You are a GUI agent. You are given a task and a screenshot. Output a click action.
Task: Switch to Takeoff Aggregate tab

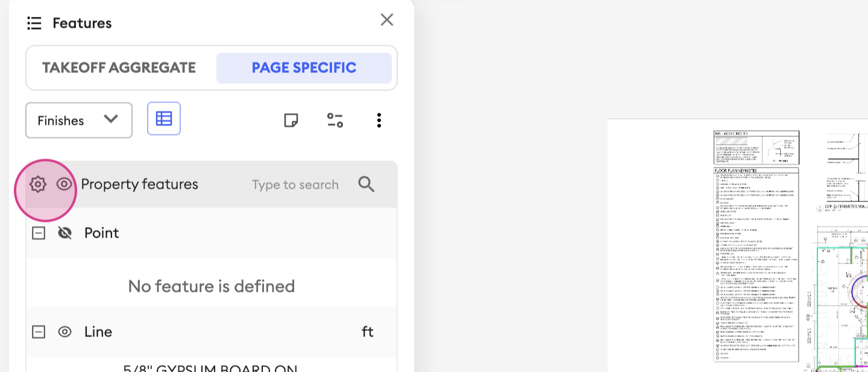pos(119,68)
